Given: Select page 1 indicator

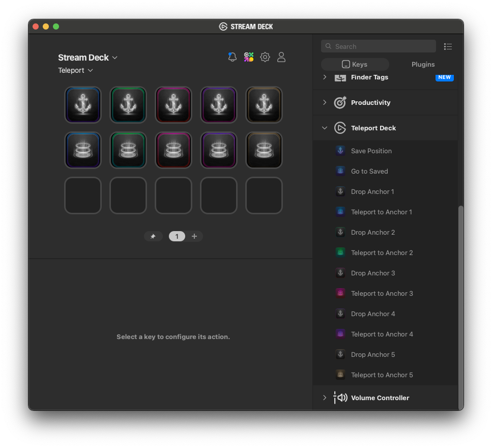Looking at the screenshot, I should coord(177,236).
